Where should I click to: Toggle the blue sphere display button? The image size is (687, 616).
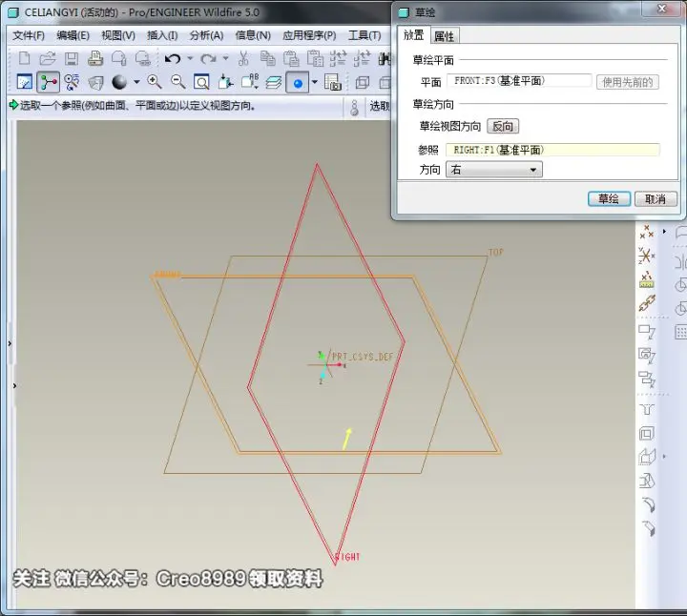pos(298,82)
